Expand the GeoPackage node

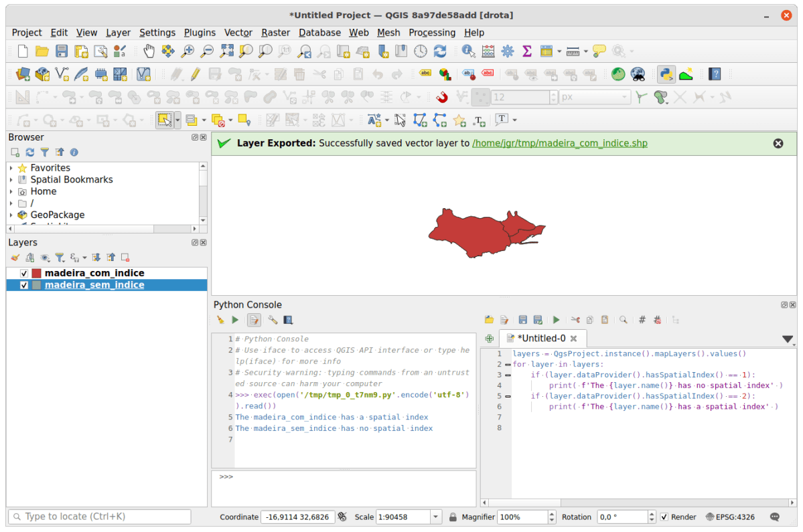(x=11, y=215)
